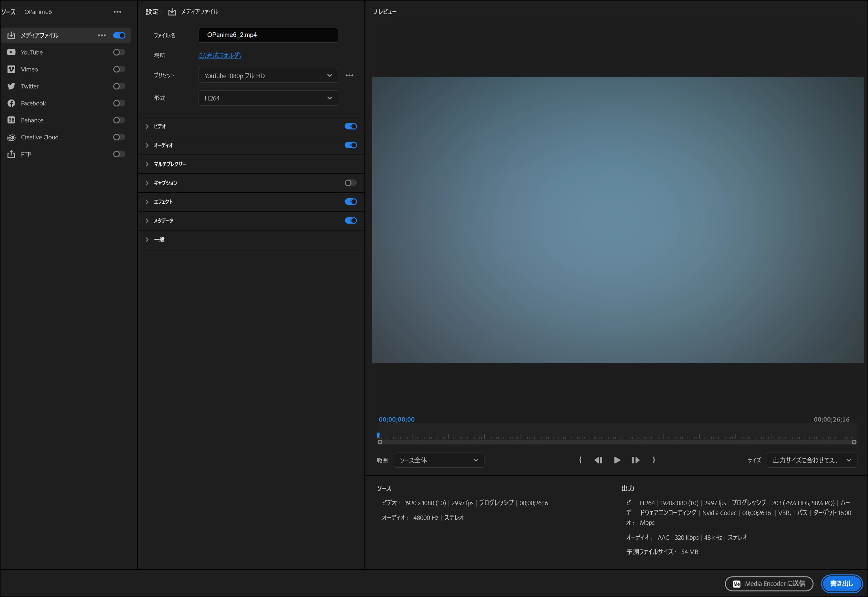Set in point with left brace icon

coord(580,460)
